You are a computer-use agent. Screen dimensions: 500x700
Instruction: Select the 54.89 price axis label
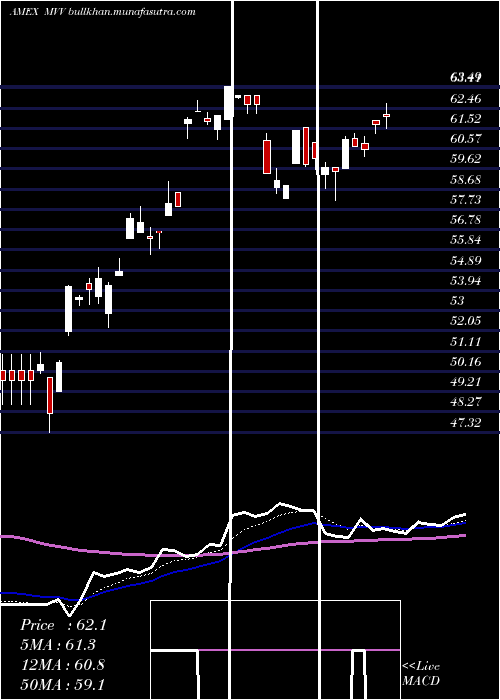point(466,260)
